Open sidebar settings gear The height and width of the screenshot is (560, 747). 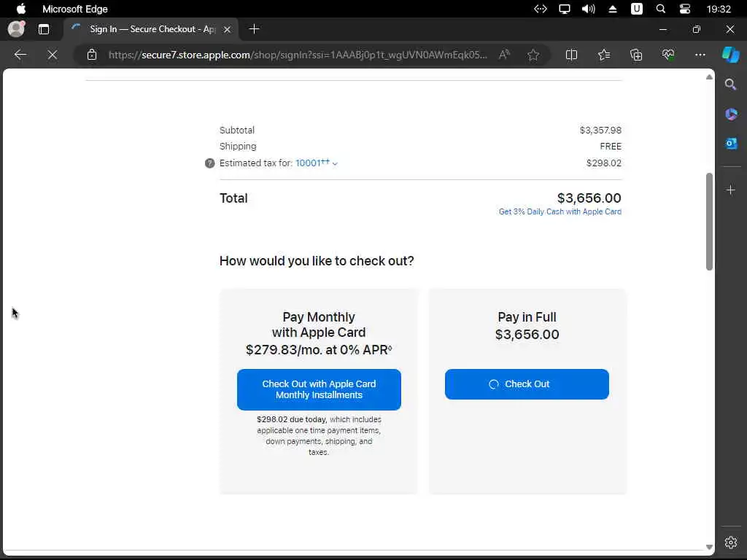(x=731, y=542)
